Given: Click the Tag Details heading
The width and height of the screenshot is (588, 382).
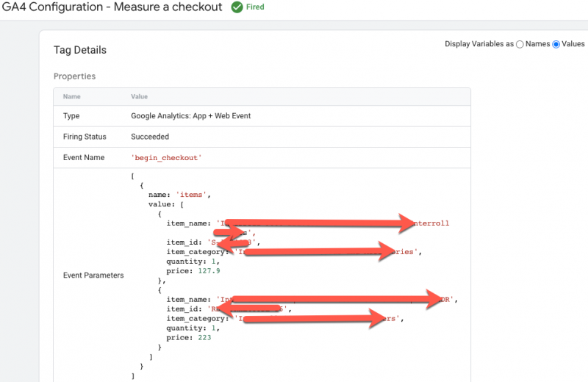Looking at the screenshot, I should pos(80,50).
